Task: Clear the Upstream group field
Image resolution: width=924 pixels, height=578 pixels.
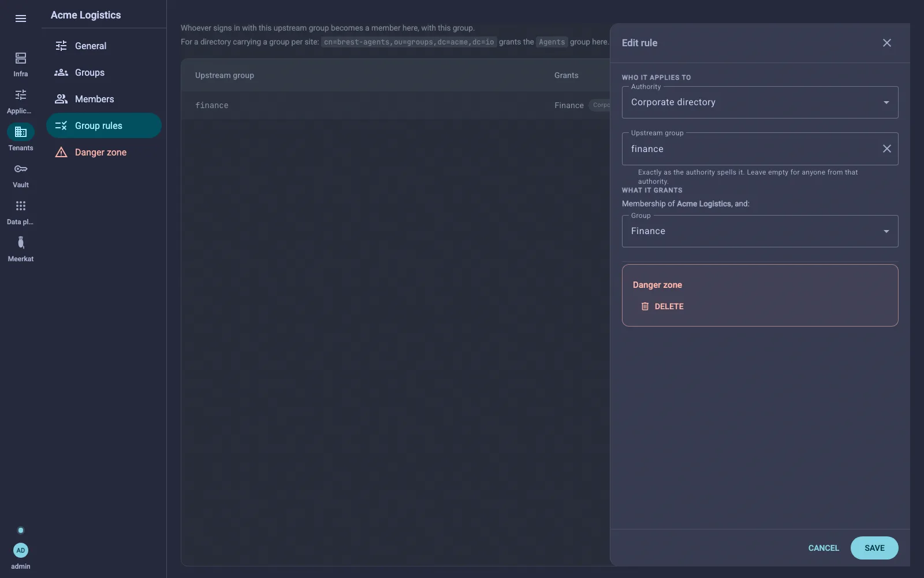Action: [x=887, y=149]
